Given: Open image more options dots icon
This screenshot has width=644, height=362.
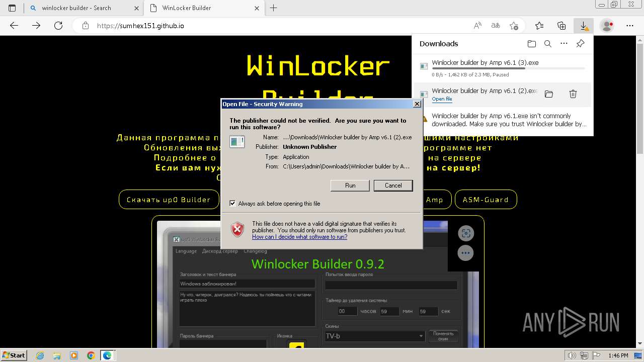Looking at the screenshot, I should pos(466,253).
